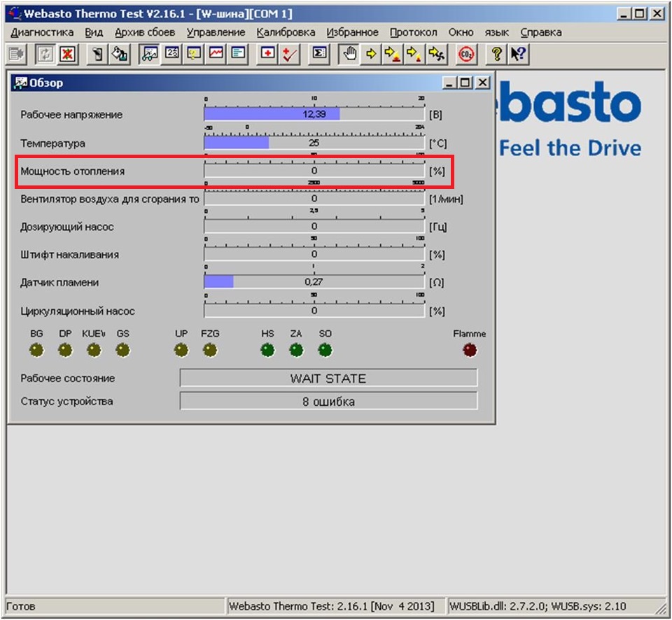Click the yellow component display toolbar icon
This screenshot has width=672, height=620.
(194, 54)
